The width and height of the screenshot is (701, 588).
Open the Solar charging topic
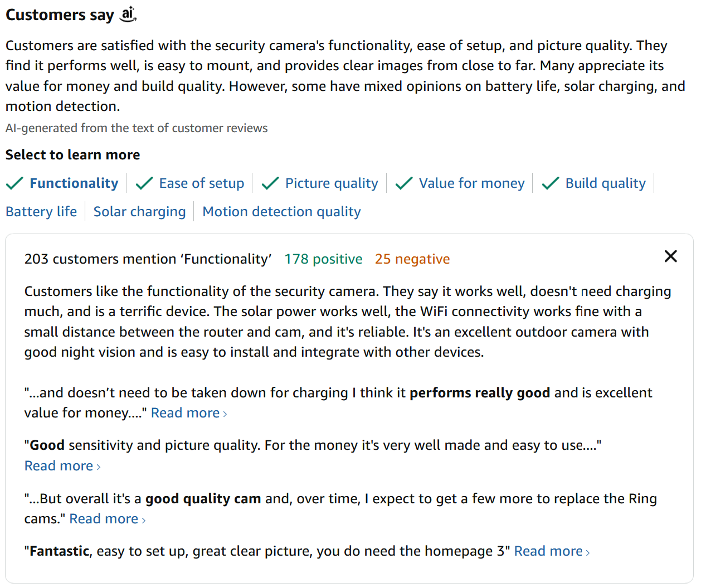(139, 212)
